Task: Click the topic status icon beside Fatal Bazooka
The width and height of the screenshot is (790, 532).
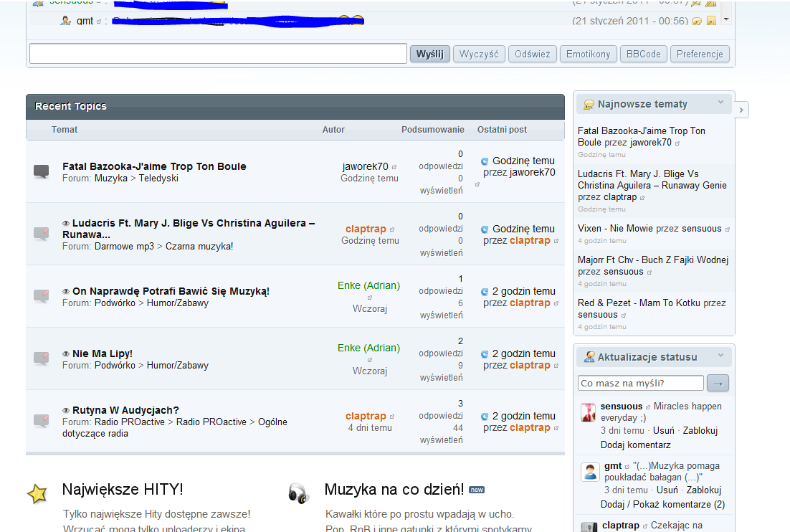Action: (42, 171)
